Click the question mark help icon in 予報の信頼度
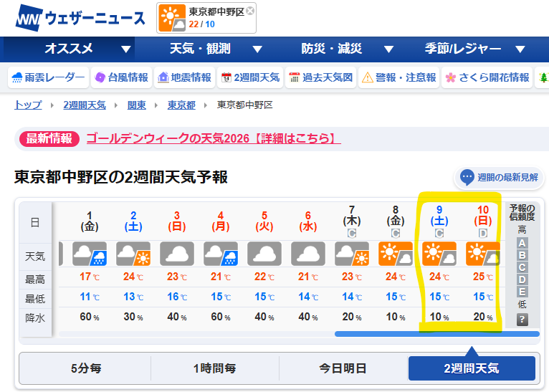This screenshot has width=549, height=392. click(x=522, y=320)
